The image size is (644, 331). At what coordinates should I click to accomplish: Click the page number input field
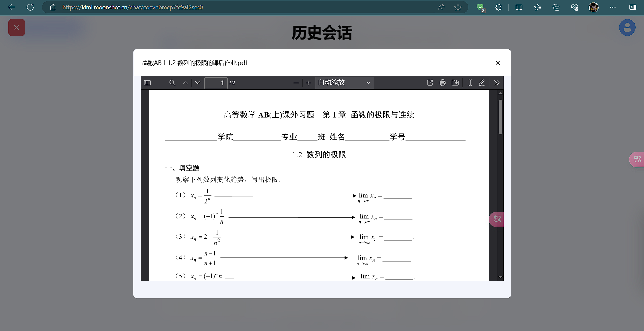coord(216,83)
